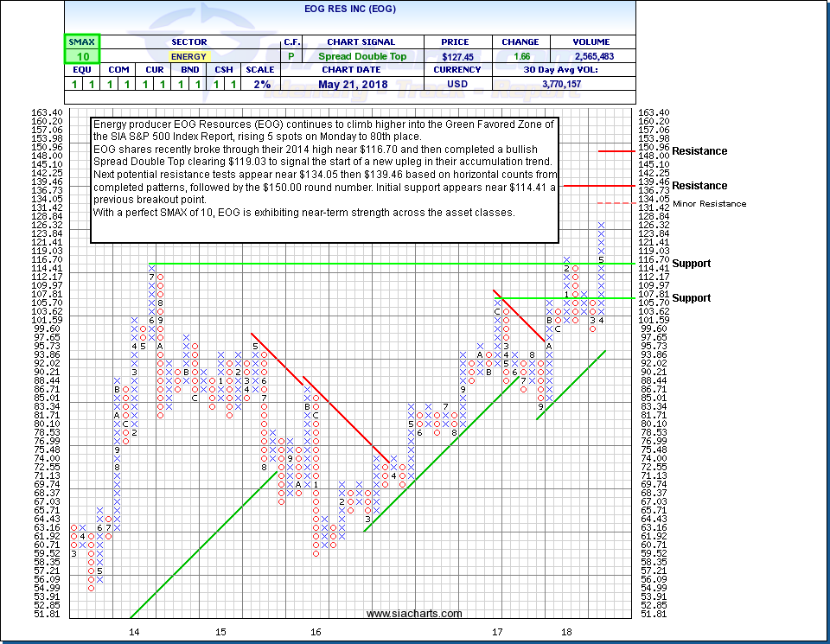This screenshot has height=644, width=830.
Task: Select year 16 on the time axis
Action: pyautogui.click(x=316, y=633)
